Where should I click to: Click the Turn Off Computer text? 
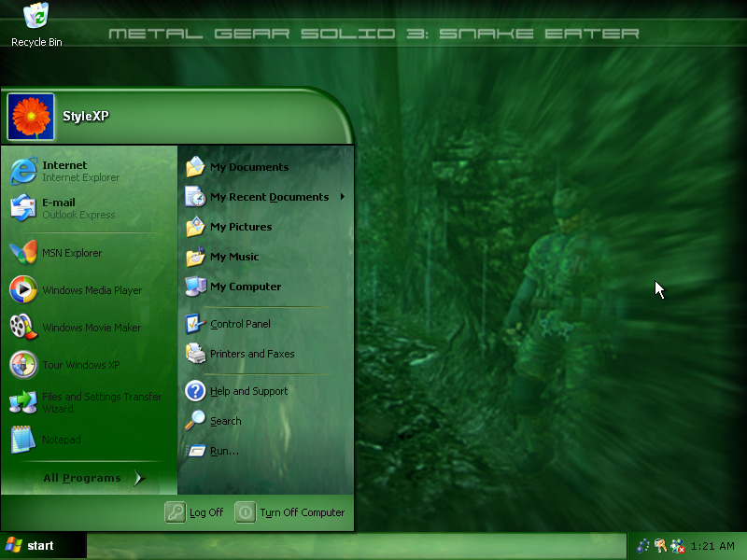pos(302,512)
